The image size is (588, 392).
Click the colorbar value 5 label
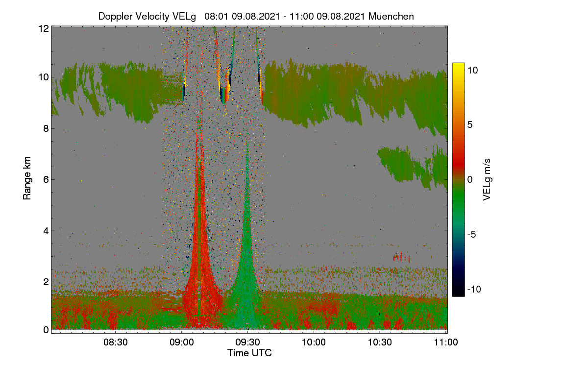(471, 124)
